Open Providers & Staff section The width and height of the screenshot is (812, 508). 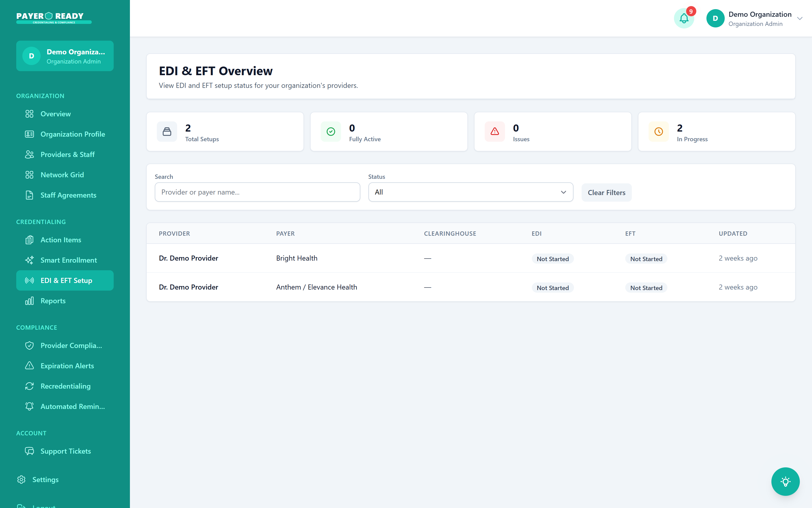click(65, 154)
